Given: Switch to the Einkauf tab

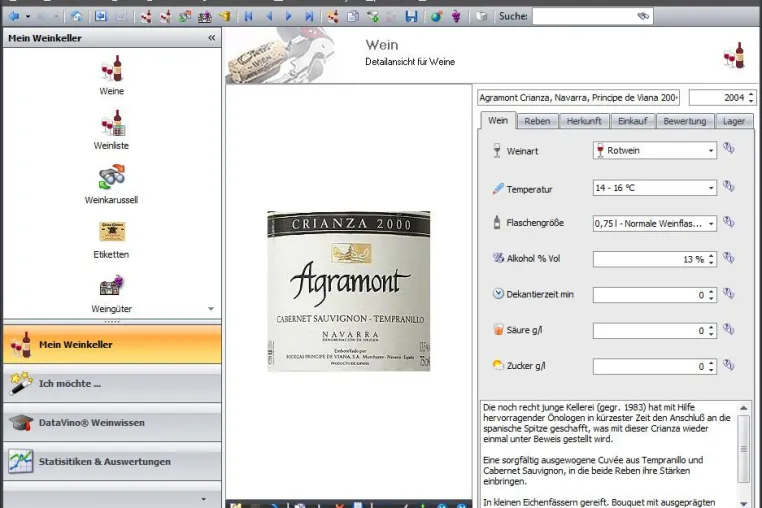Looking at the screenshot, I should click(x=632, y=121).
